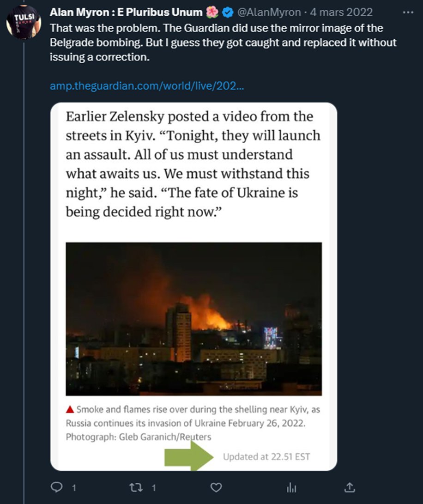Viewport: 423px width, 504px height.
Task: Open the night photo of flames over Kyiv
Action: click(x=193, y=319)
